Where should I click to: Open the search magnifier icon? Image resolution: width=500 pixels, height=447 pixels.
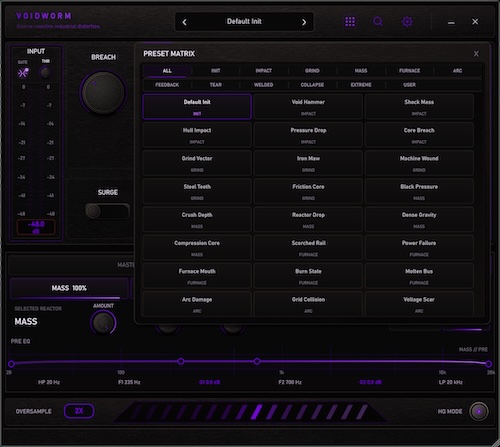point(378,22)
